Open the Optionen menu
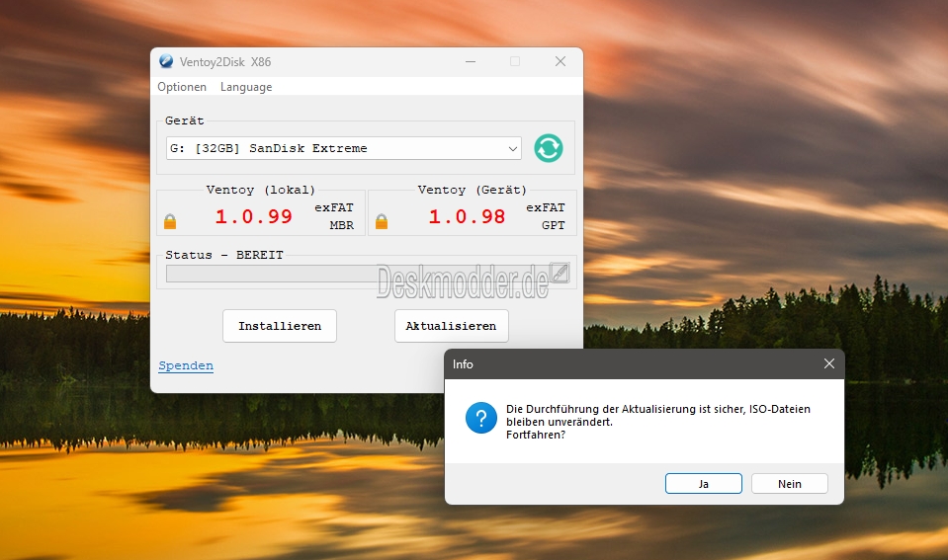Viewport: 948px width, 560px height. [x=182, y=87]
